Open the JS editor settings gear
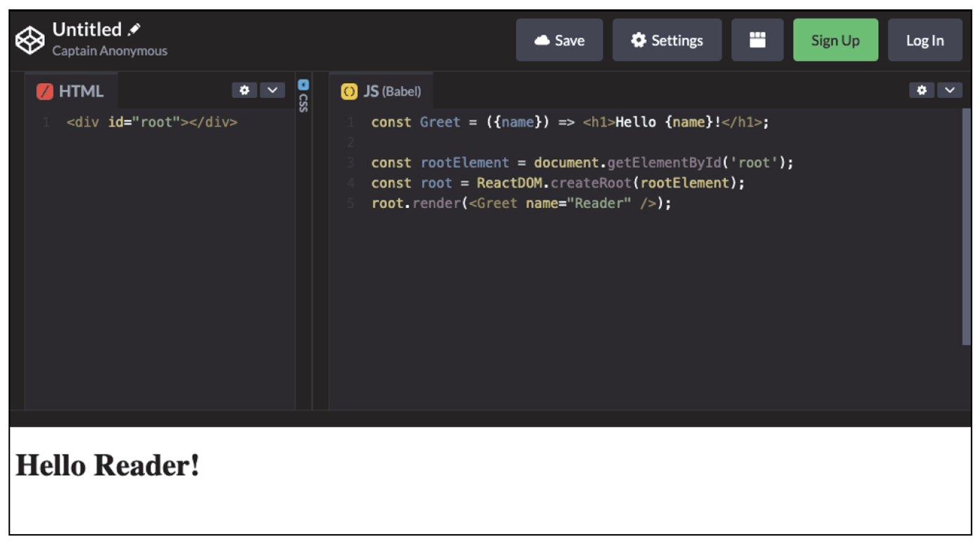This screenshot has height=546, width=980. pos(922,90)
